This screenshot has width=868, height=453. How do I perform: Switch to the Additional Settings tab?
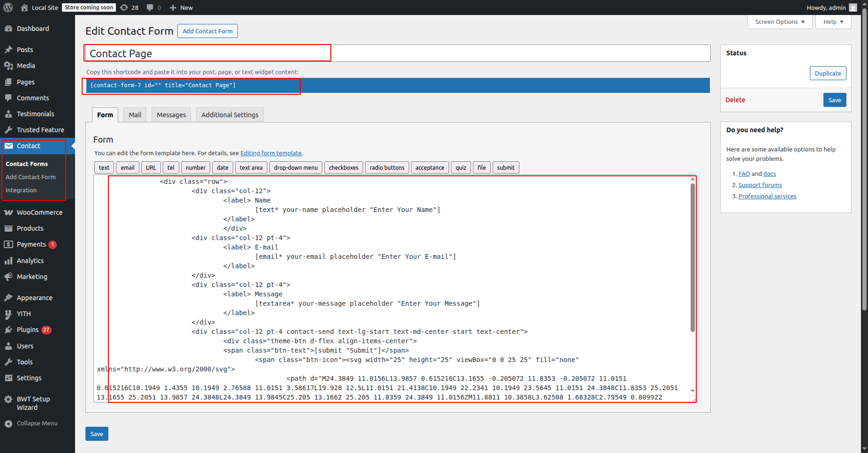(229, 115)
